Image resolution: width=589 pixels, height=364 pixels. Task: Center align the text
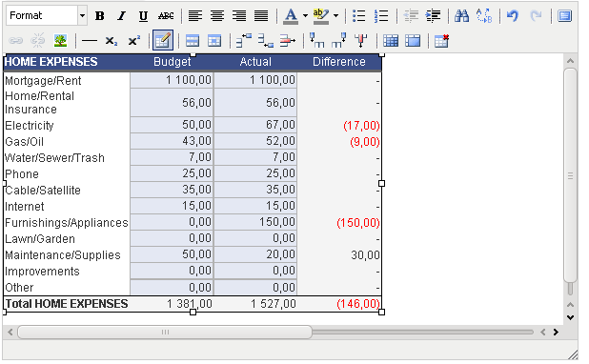(x=217, y=16)
